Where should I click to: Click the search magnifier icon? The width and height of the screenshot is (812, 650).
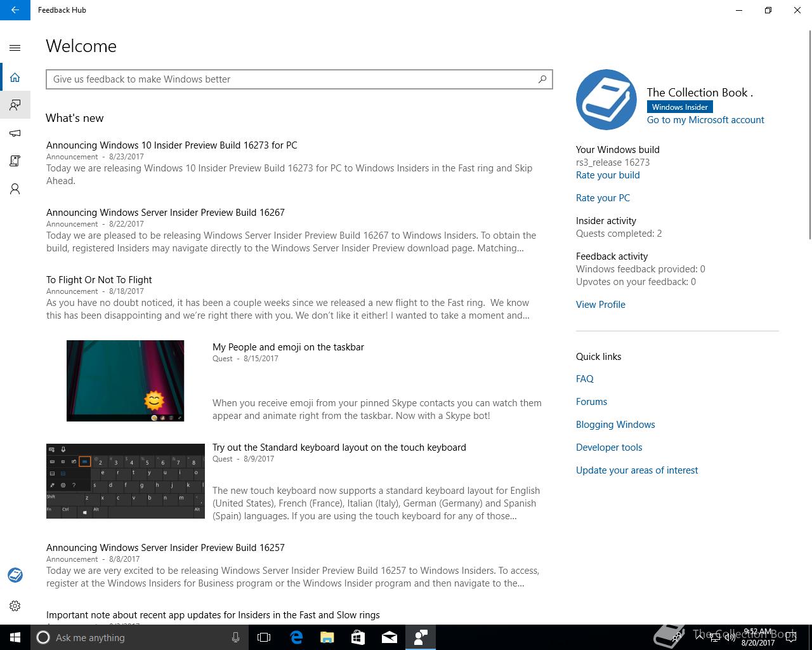pyautogui.click(x=542, y=79)
